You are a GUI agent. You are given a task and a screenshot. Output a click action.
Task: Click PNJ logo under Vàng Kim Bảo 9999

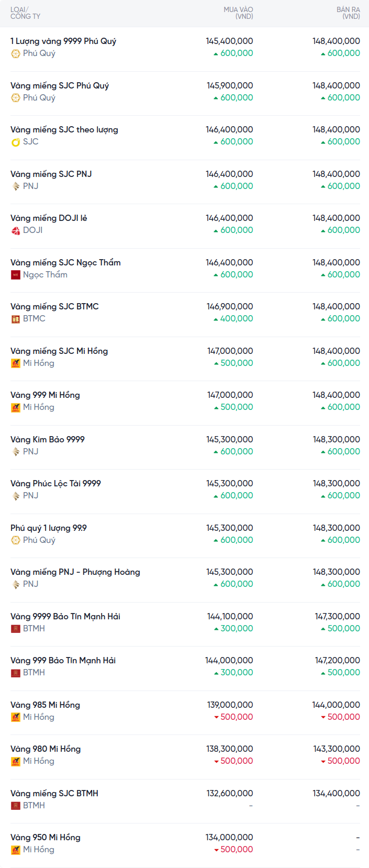click(x=16, y=452)
